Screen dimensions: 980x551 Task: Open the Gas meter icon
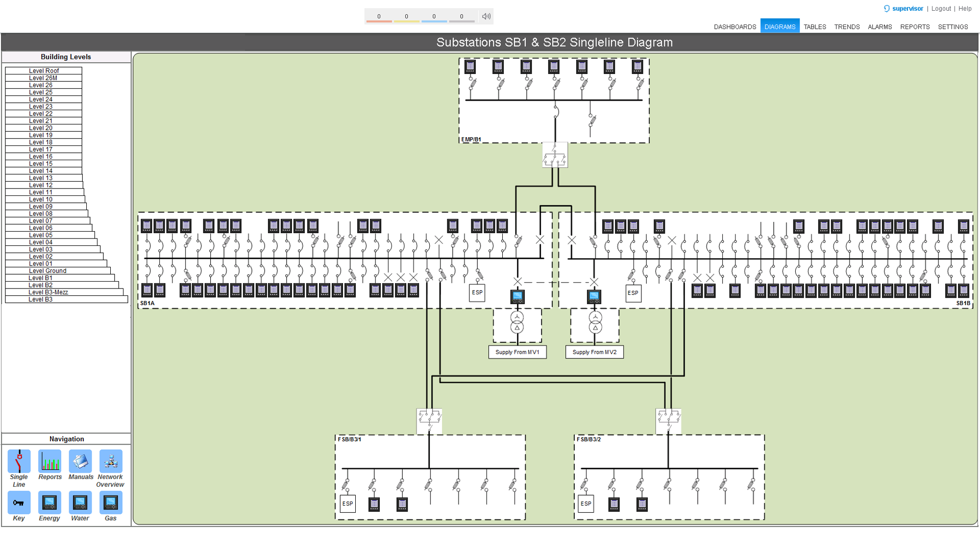111,503
